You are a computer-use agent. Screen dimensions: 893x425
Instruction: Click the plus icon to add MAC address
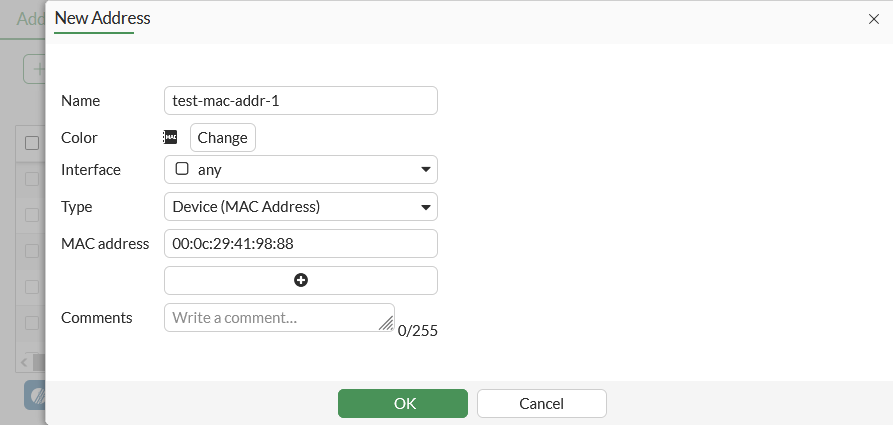[x=301, y=280]
